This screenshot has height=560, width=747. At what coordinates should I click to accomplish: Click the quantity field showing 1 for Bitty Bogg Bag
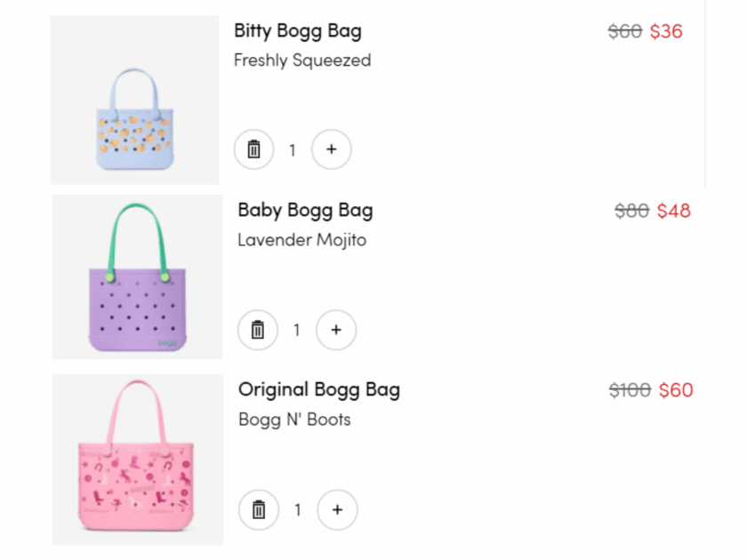[292, 149]
